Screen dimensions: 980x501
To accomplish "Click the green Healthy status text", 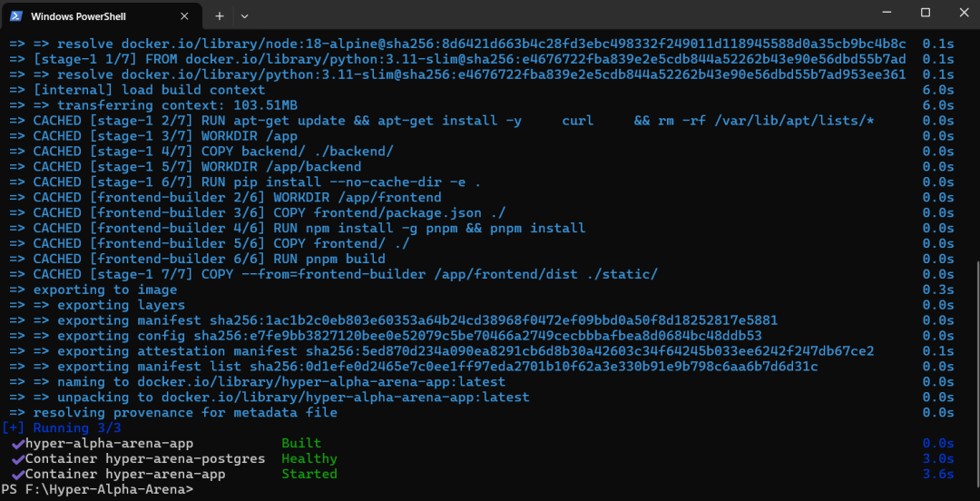I will click(309, 458).
